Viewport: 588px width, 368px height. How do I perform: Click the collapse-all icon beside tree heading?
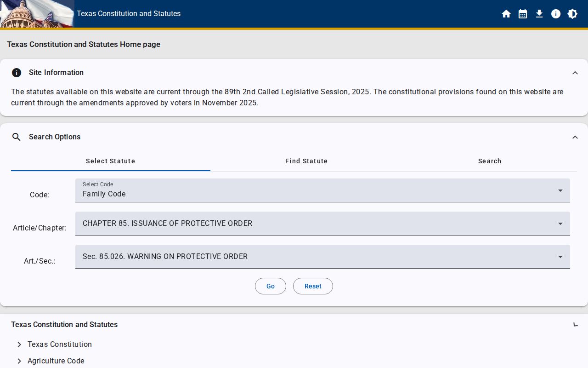pos(575,325)
